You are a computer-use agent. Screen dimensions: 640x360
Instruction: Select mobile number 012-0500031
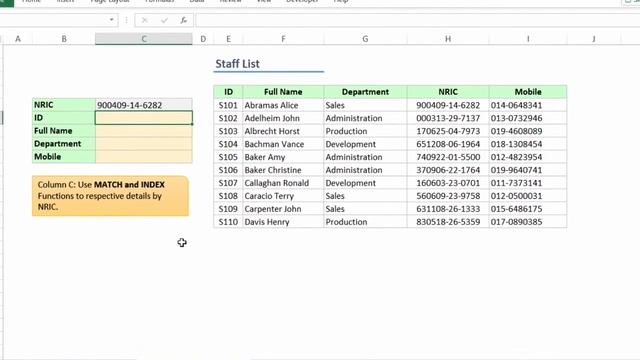528,196
